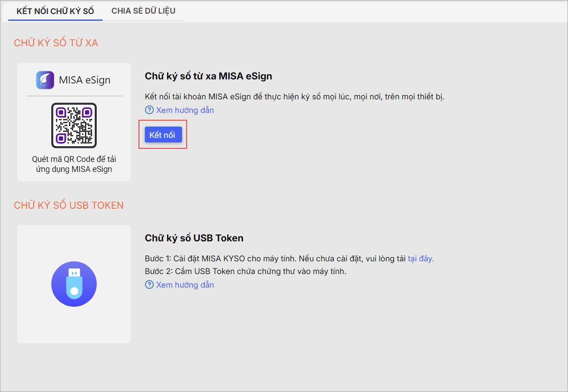The height and width of the screenshot is (392, 568).
Task: Switch to the KẾT NỐI CHỮ KÝ SỐ tab
Action: [55, 11]
